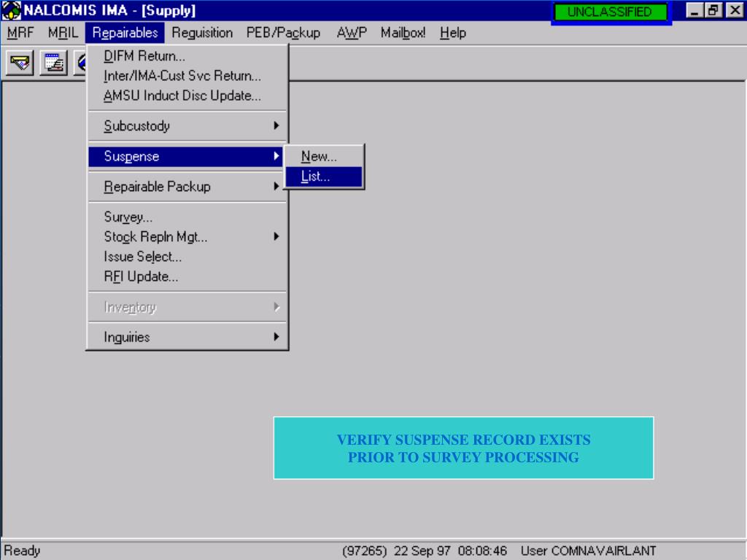Select New... in Suspense submenu
Image resolution: width=747 pixels, height=560 pixels.
(x=324, y=156)
